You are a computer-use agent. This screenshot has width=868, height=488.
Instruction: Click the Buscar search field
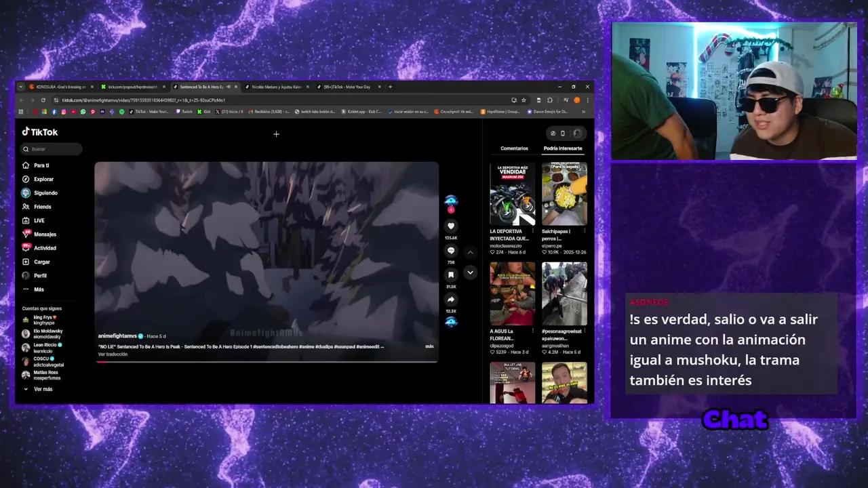tap(52, 149)
